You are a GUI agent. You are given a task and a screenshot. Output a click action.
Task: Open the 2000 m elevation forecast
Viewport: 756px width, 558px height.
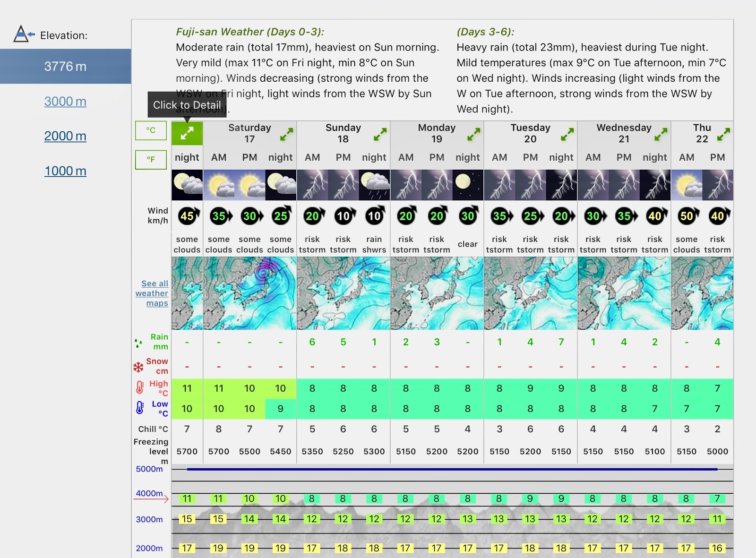coord(65,136)
